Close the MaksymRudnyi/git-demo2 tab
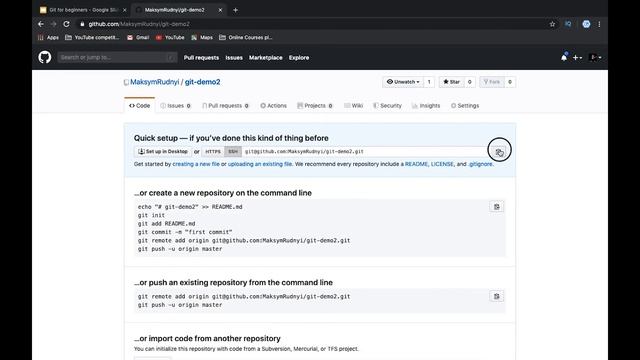 pos(220,10)
